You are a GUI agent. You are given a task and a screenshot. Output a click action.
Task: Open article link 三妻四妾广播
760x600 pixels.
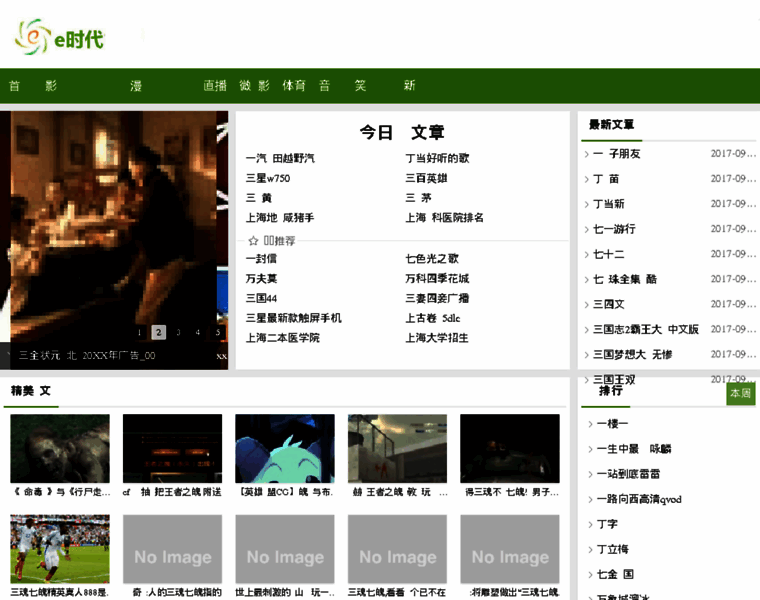pos(437,299)
